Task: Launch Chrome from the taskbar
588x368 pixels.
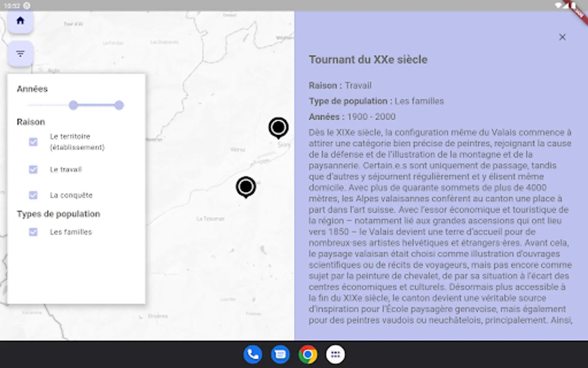Action: [x=308, y=355]
